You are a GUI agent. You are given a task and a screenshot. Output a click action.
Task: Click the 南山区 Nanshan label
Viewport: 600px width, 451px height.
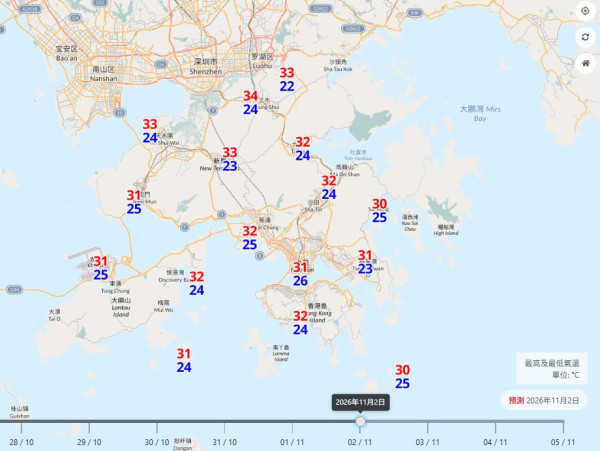pos(103,73)
